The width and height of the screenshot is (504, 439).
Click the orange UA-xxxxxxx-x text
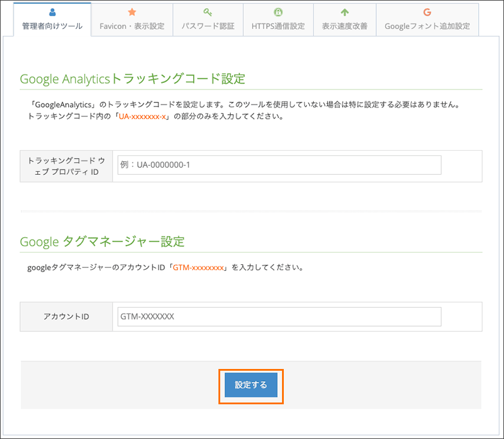[142, 117]
